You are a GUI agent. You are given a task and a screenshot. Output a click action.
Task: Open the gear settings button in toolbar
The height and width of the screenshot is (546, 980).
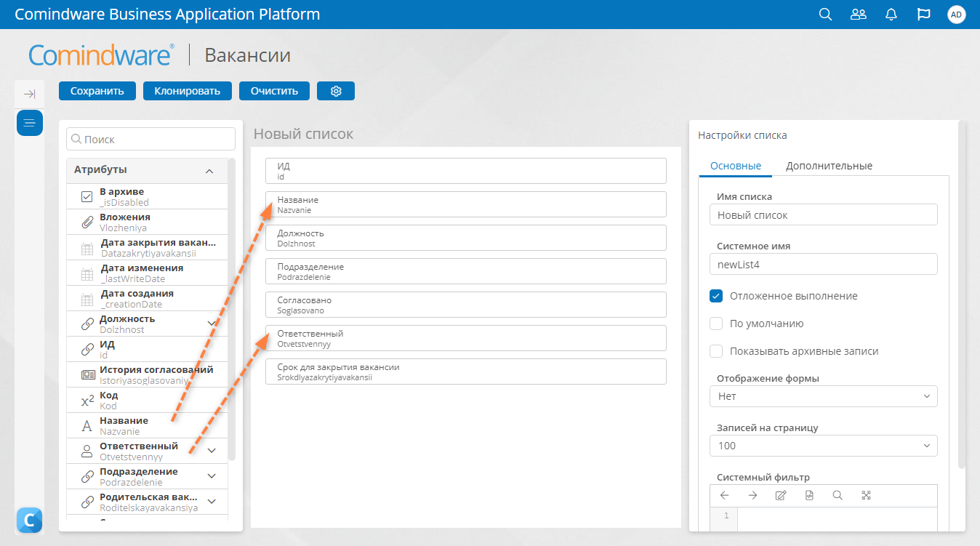(x=336, y=91)
